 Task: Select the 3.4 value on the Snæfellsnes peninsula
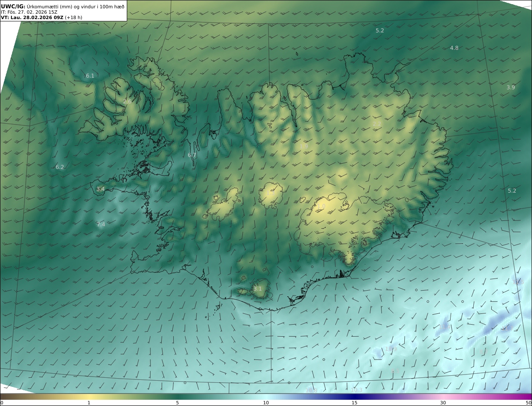101,189
